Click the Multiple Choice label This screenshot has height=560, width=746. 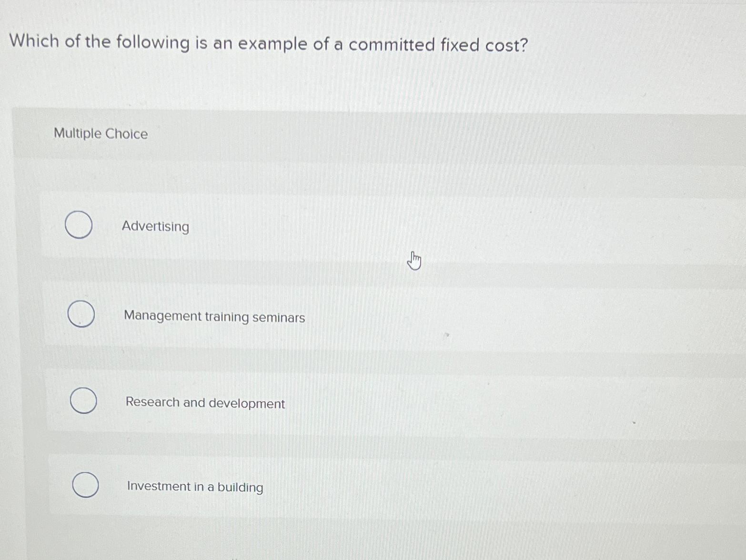[x=100, y=134]
